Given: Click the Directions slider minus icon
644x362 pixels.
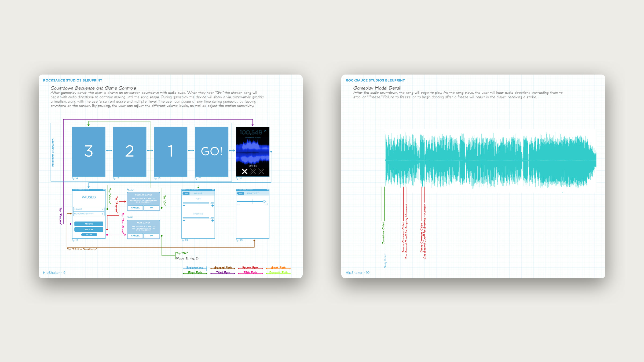Looking at the screenshot, I should (184, 221).
